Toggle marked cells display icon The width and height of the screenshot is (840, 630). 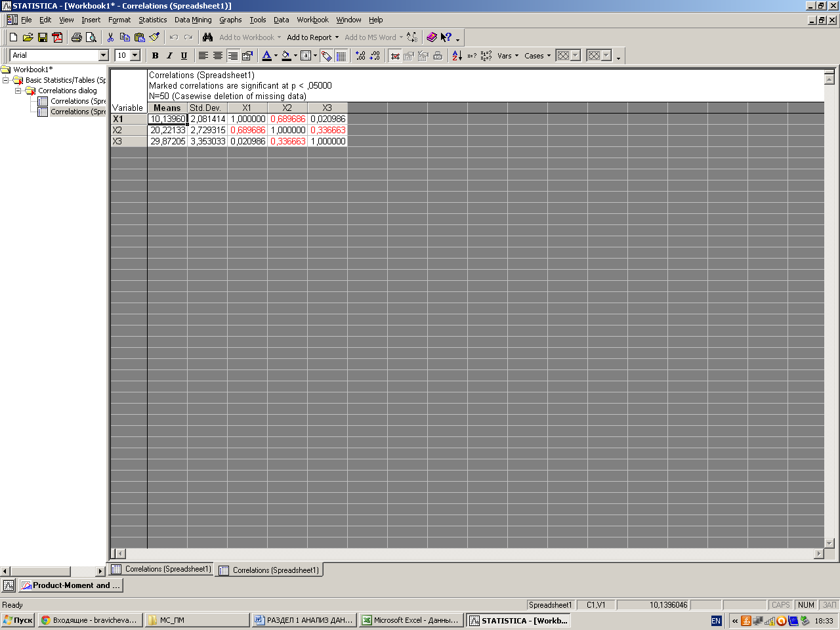point(395,56)
